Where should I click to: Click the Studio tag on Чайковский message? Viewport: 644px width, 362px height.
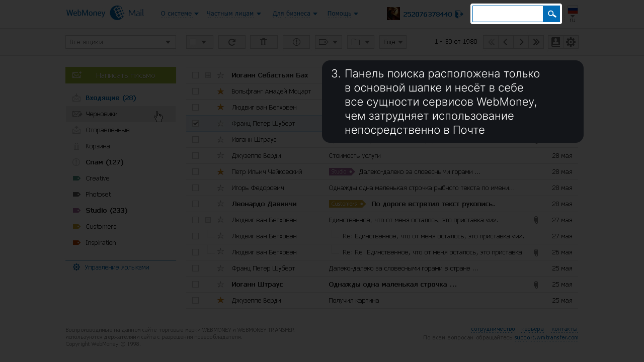click(342, 171)
